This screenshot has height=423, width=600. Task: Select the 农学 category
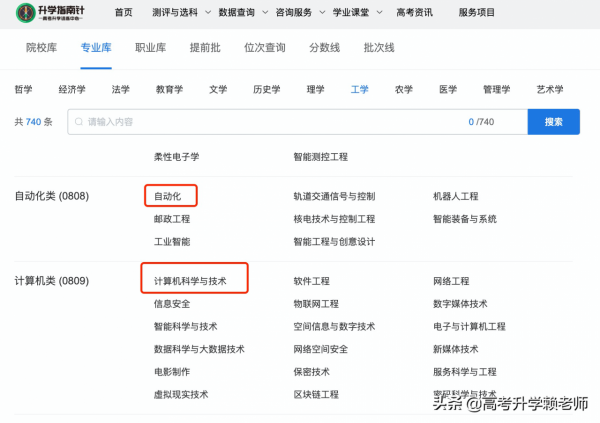(404, 90)
